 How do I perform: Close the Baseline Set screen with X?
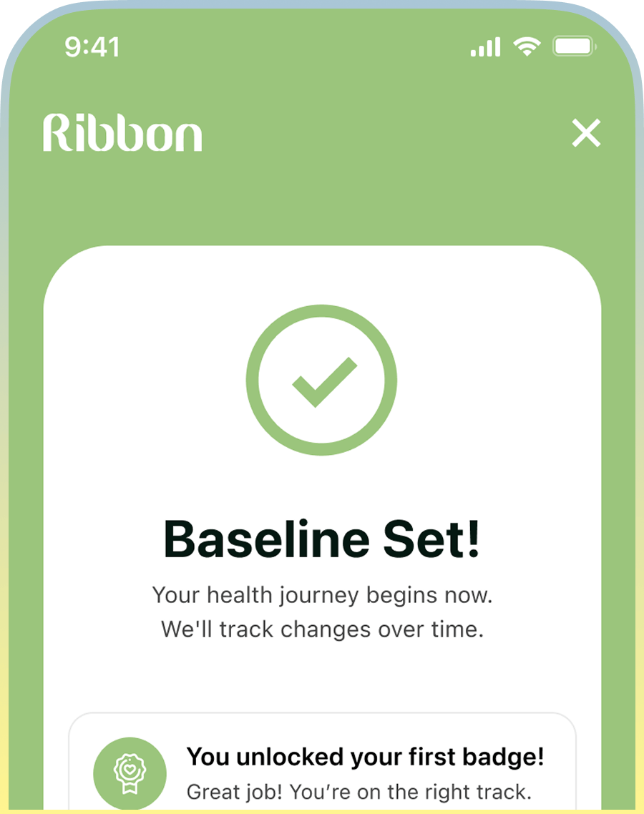tap(586, 133)
